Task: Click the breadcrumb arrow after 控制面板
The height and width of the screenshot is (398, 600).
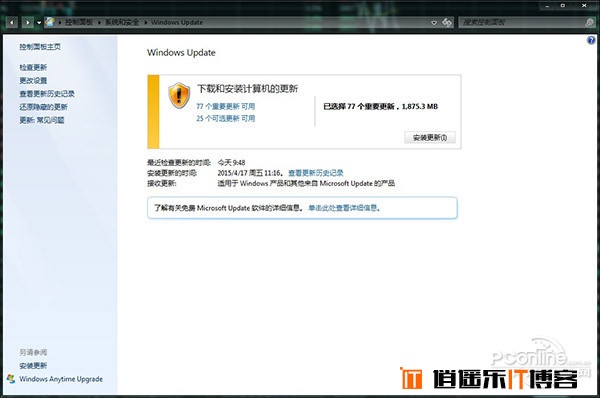Action: (x=99, y=23)
